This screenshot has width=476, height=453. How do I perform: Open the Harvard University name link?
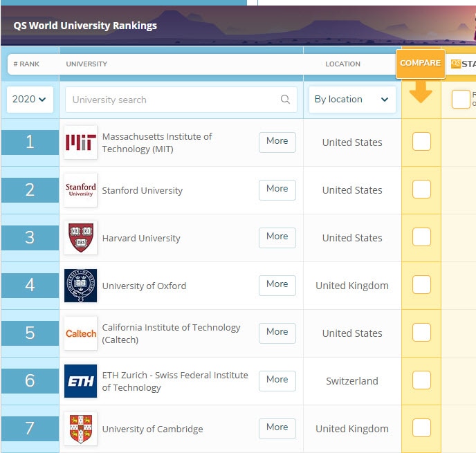pos(141,238)
